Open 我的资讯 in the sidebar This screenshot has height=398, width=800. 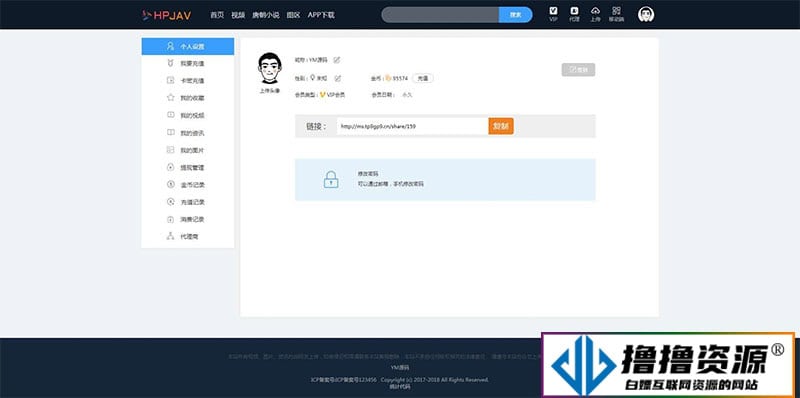tap(188, 133)
